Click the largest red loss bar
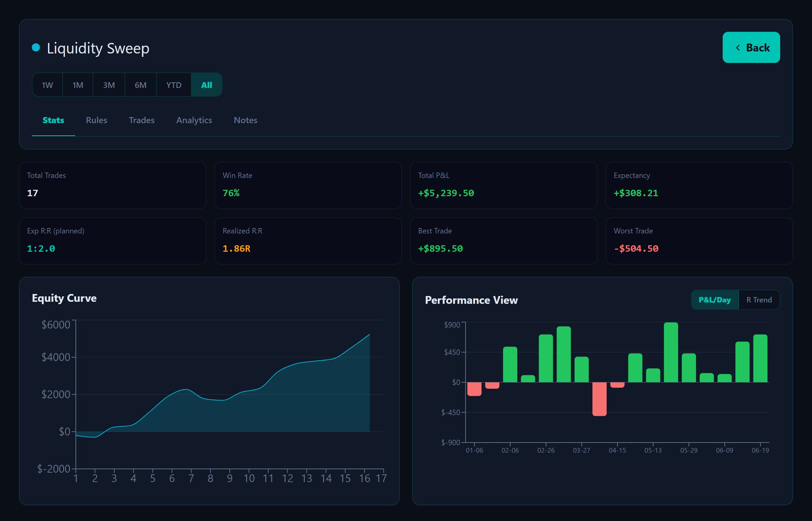 [x=600, y=399]
